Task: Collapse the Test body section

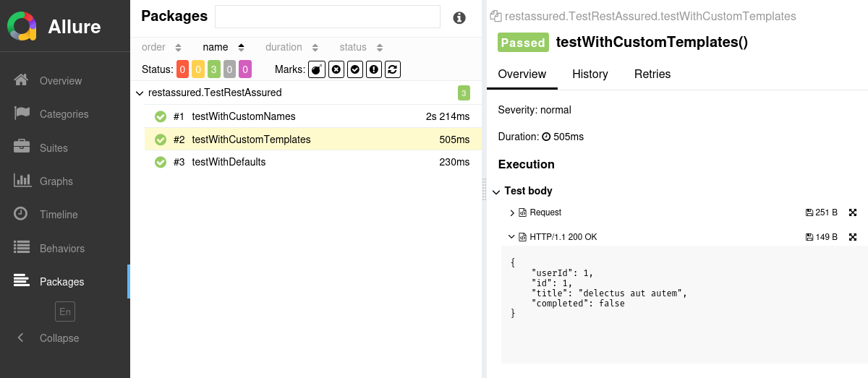Action: click(x=496, y=192)
